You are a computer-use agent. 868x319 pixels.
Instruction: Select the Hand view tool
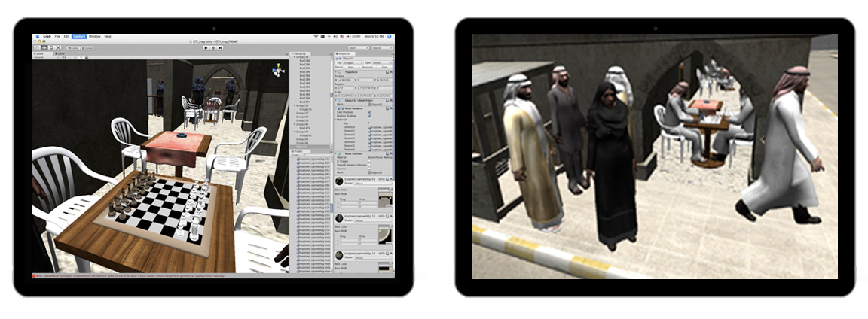pyautogui.click(x=35, y=47)
